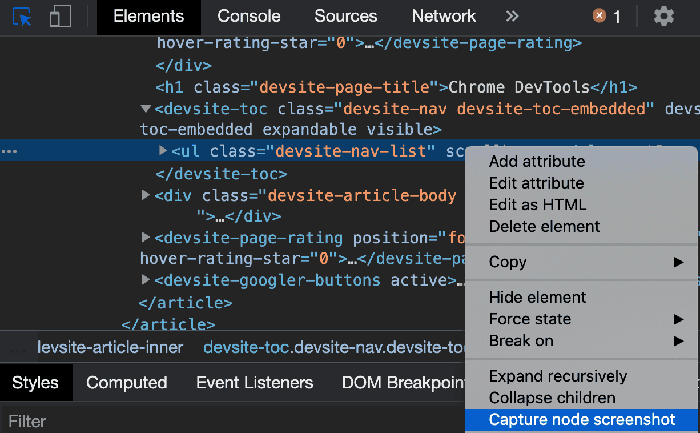Expand the ul devsite-nav-list node
The width and height of the screenshot is (700, 433).
click(x=164, y=151)
